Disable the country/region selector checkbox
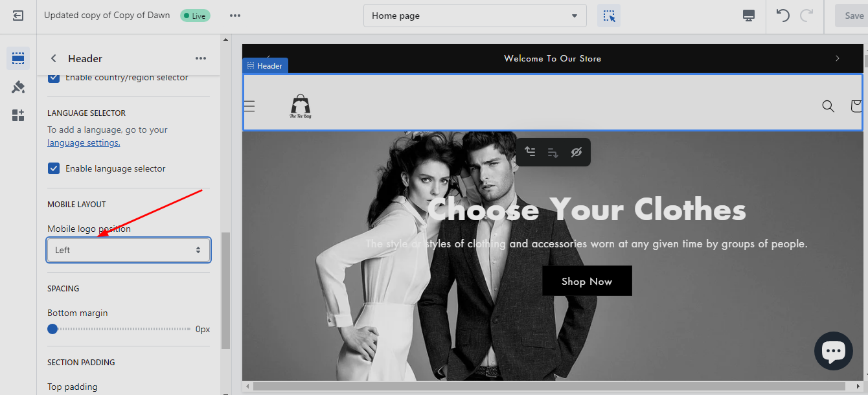Screen dimensions: 868x395 click(54, 78)
